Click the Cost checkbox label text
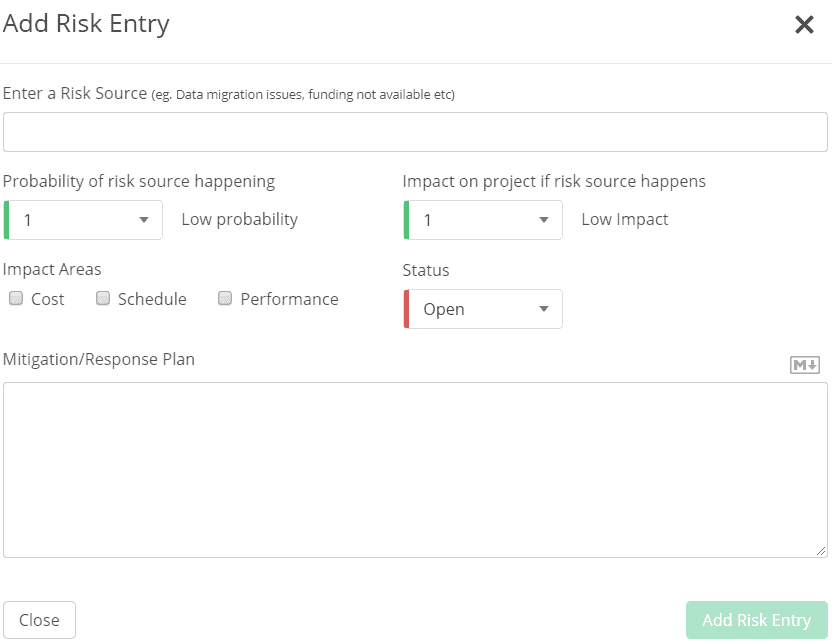The height and width of the screenshot is (644, 832). [x=48, y=299]
